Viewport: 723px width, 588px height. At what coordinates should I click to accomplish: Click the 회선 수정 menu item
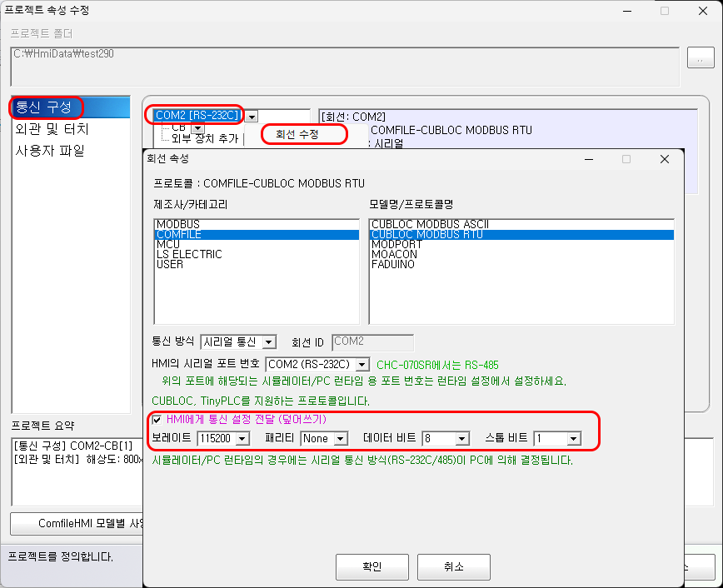(297, 134)
